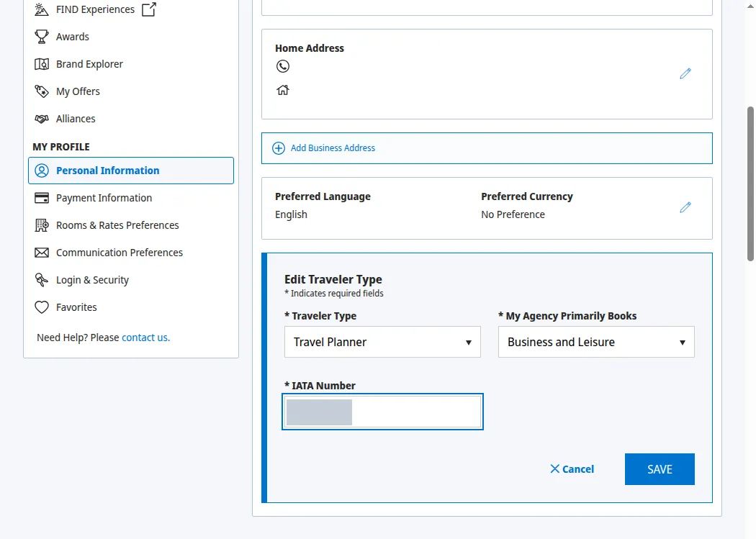The width and height of the screenshot is (756, 539).
Task: Open Login & Security settings
Action: (92, 280)
